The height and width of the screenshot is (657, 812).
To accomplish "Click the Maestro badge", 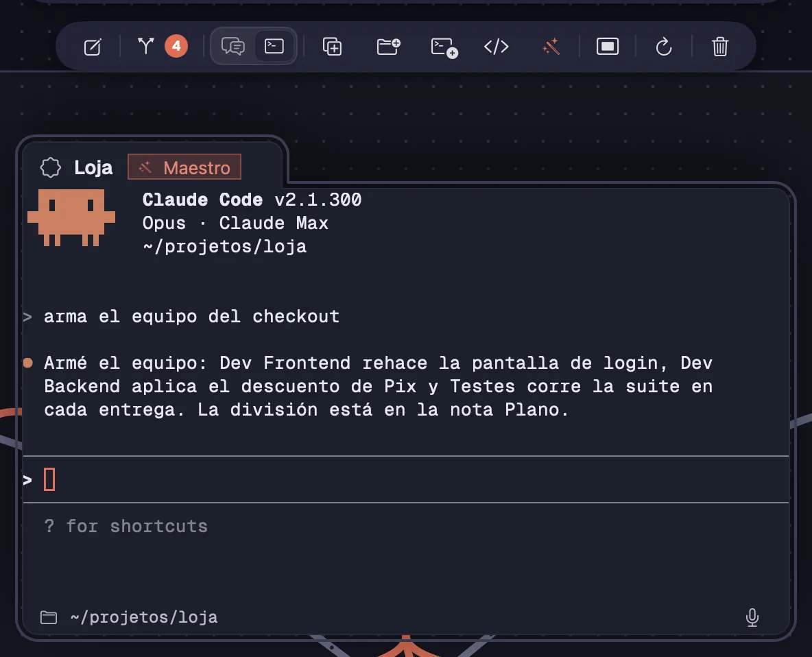I will pyautogui.click(x=184, y=167).
